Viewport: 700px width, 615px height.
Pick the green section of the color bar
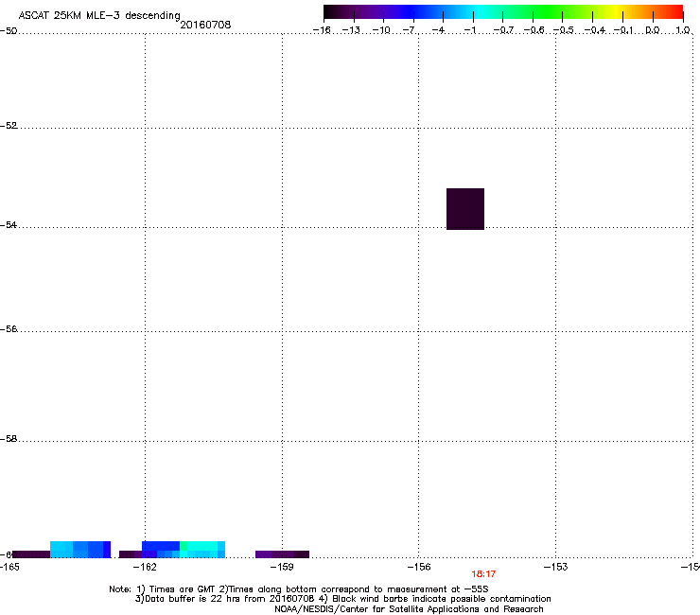[549, 12]
